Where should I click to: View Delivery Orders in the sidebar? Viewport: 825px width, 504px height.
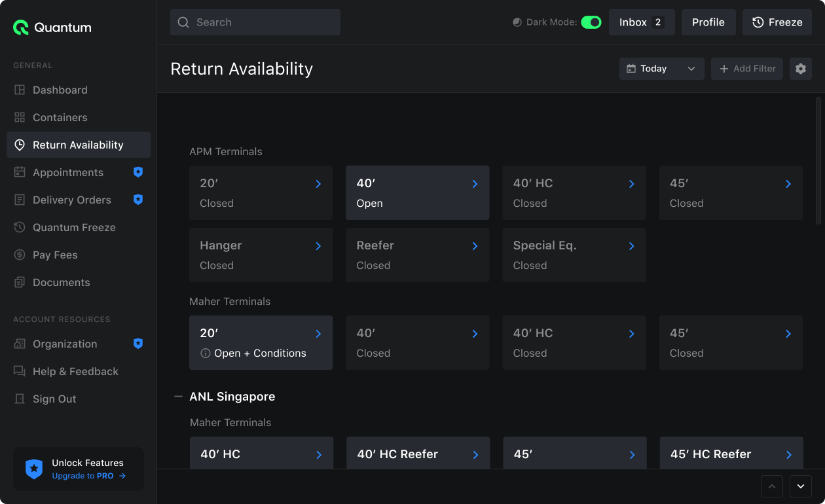71,200
